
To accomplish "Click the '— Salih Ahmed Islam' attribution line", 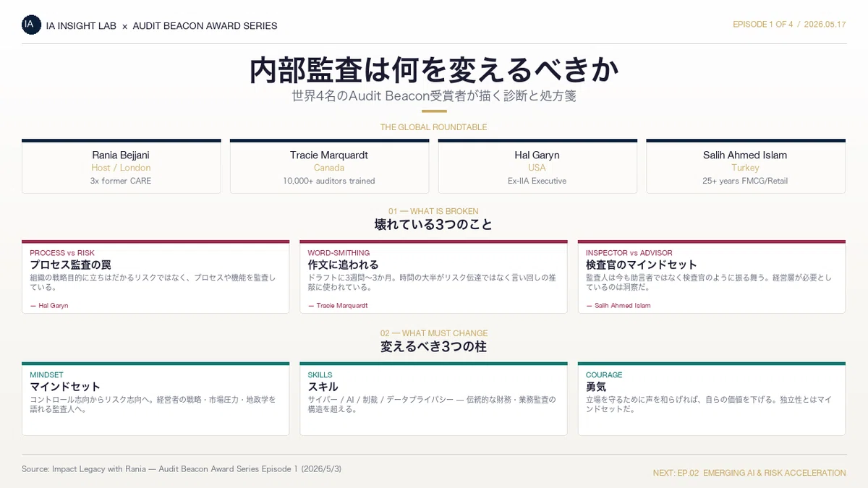I will 618,306.
